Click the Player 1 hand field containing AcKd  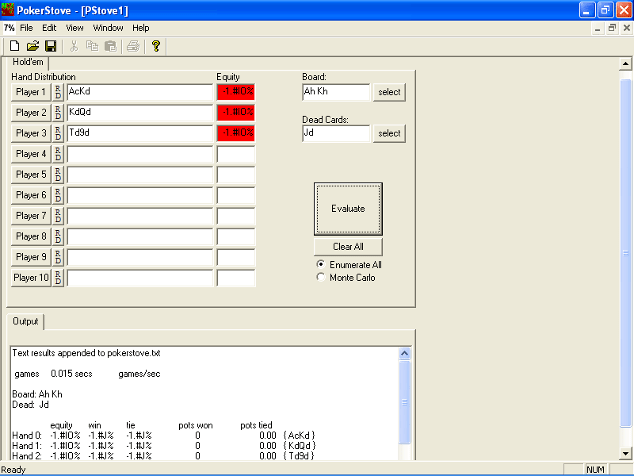(x=139, y=92)
